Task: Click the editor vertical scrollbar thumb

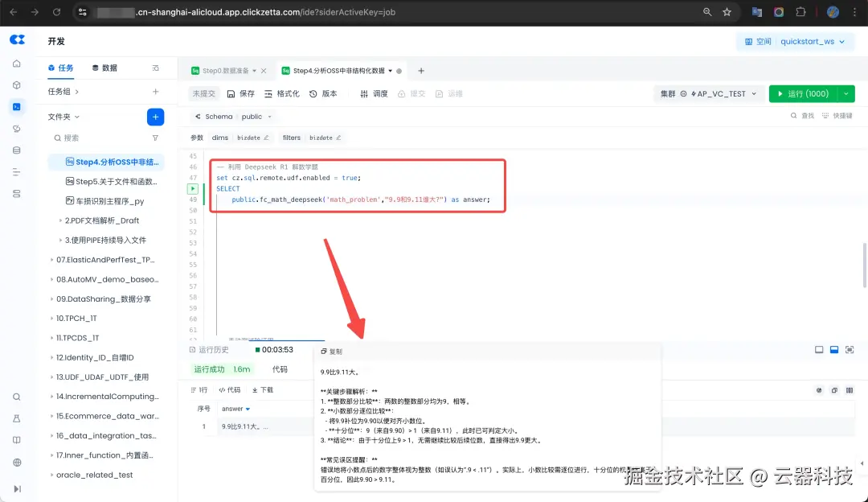Action: [x=865, y=265]
